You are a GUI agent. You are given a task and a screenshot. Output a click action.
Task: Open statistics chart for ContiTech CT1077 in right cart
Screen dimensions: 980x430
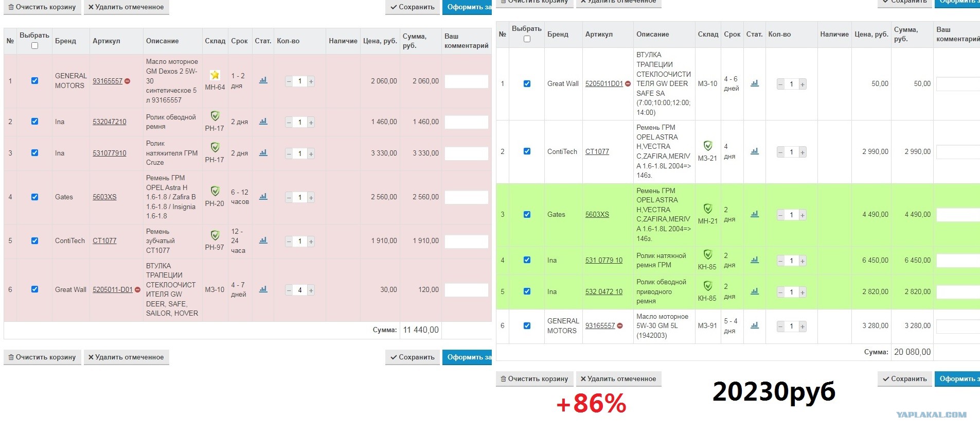pos(755,151)
